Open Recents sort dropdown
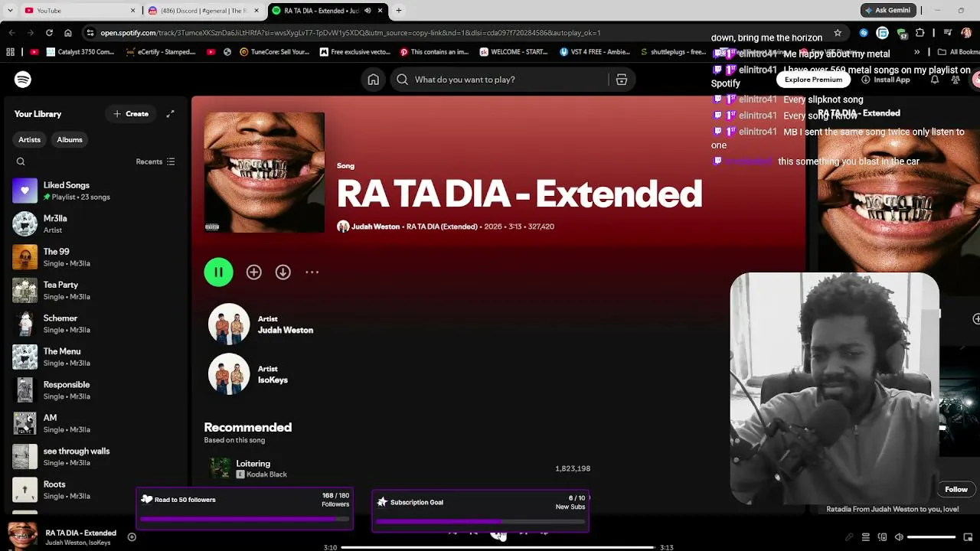The height and width of the screenshot is (551, 980). 155,161
